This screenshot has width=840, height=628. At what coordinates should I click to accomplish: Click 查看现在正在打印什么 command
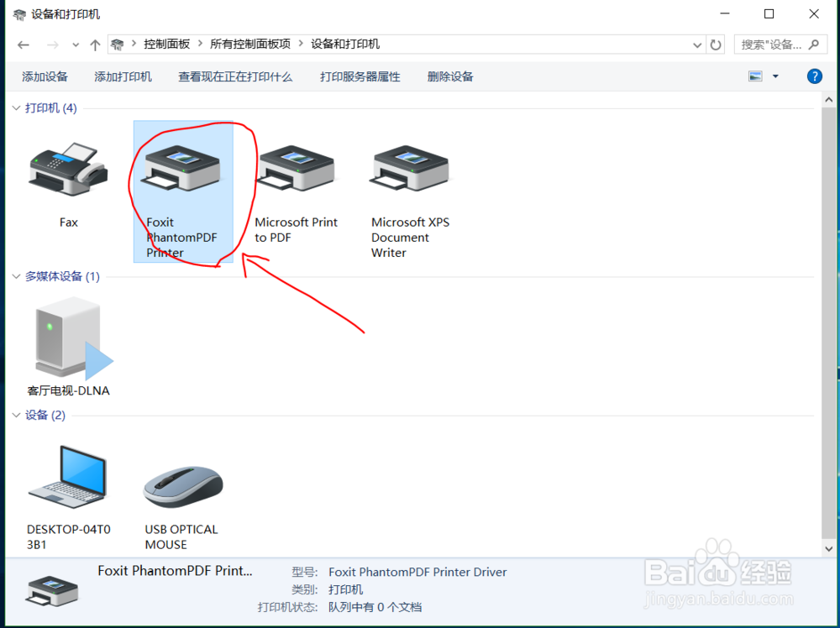tap(235, 76)
